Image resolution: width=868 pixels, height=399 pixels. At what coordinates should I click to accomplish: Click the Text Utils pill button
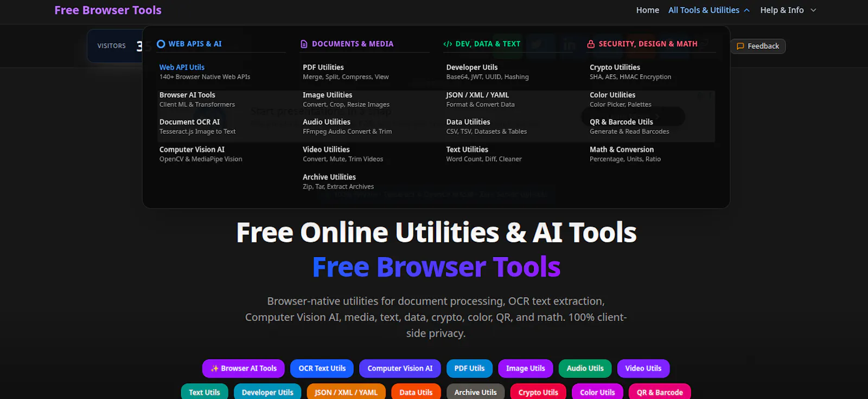tap(205, 392)
